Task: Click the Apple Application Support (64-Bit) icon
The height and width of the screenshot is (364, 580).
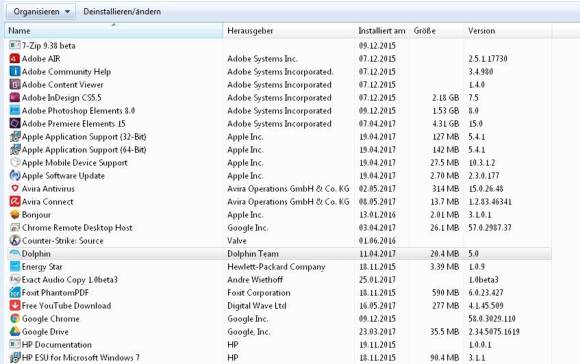Action: pyautogui.click(x=15, y=149)
